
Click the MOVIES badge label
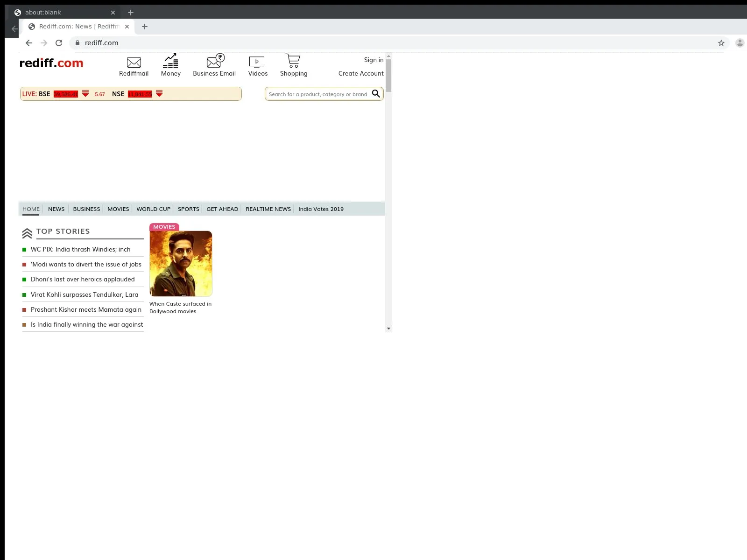pos(164,227)
